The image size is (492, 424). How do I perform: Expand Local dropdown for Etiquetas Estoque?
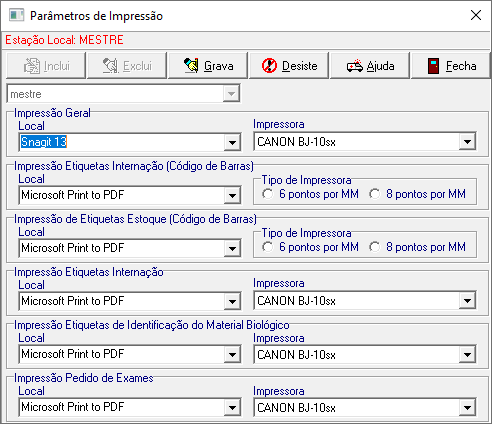[x=232, y=248]
